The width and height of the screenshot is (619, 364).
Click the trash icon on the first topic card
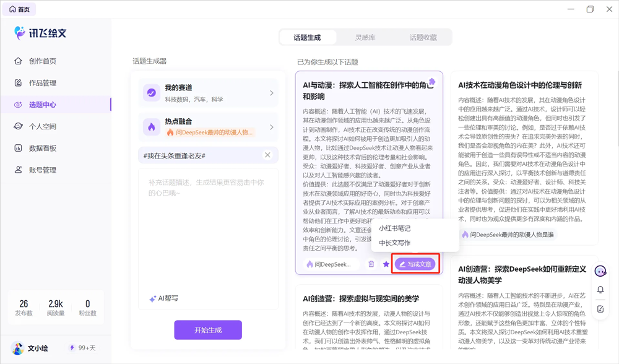[371, 264]
